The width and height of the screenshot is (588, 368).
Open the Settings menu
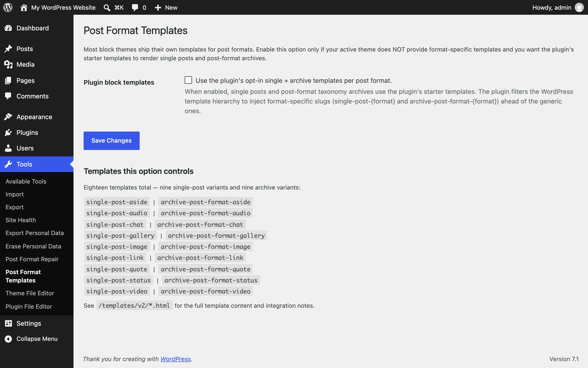(37, 323)
